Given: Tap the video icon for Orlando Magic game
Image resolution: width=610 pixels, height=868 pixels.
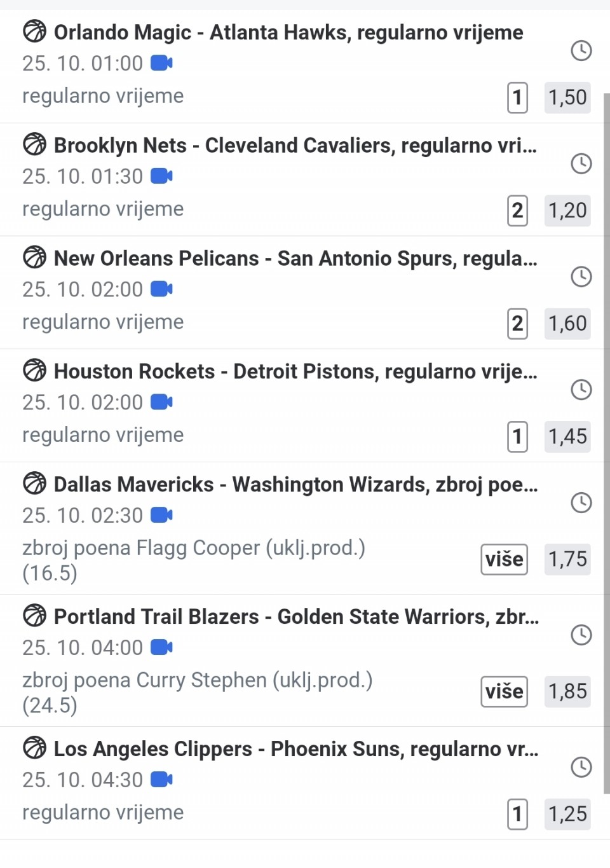Looking at the screenshot, I should (161, 64).
